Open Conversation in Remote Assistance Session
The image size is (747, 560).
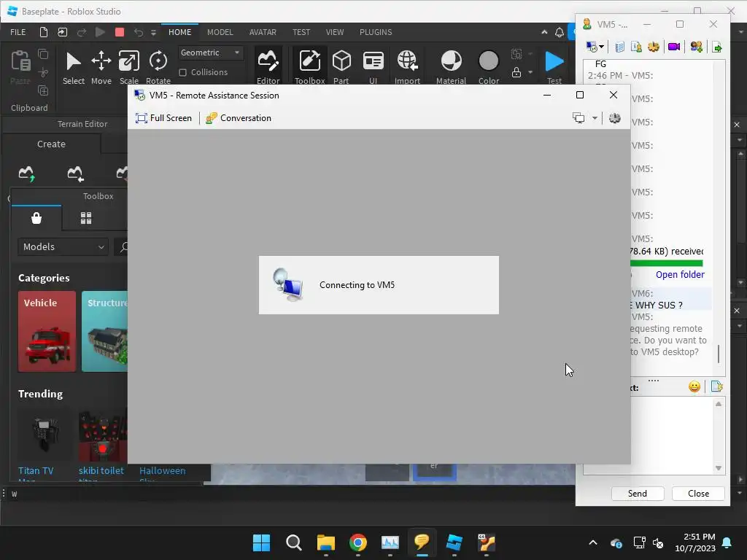click(239, 118)
